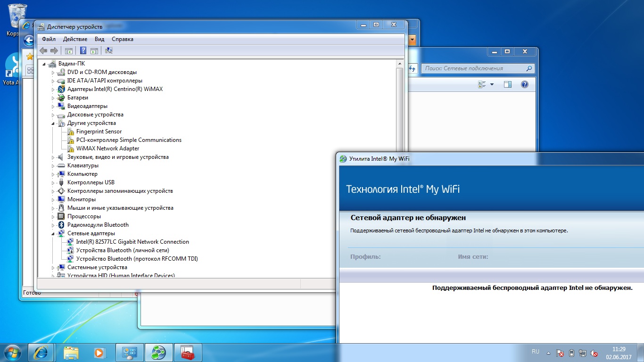This screenshot has height=362, width=644.
Task: Expand the Видеоадаптеры node
Action: point(53,106)
